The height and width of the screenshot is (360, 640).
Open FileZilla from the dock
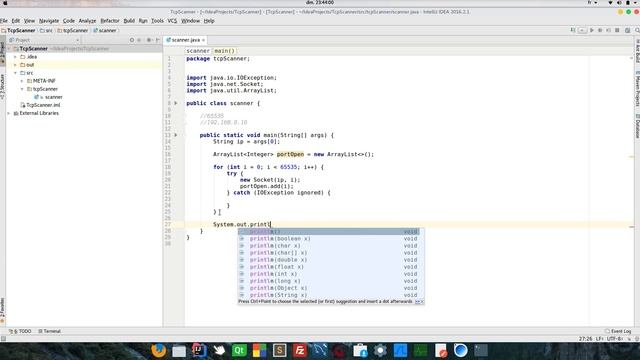click(300, 351)
